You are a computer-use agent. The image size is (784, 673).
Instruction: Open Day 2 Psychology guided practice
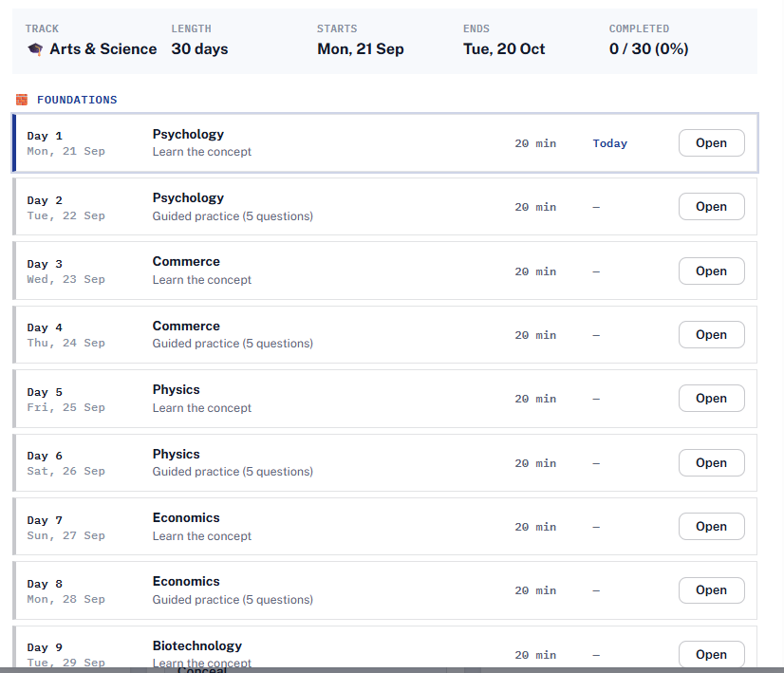[711, 207]
